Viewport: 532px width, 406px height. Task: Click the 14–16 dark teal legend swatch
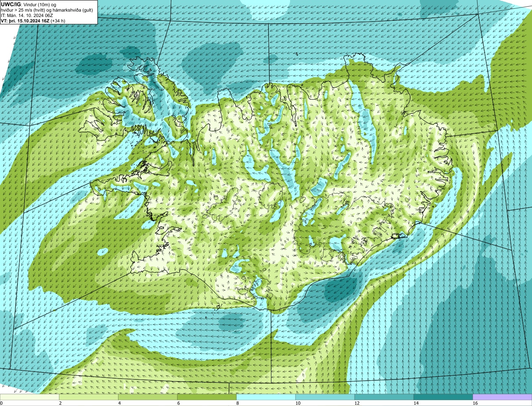click(443, 397)
